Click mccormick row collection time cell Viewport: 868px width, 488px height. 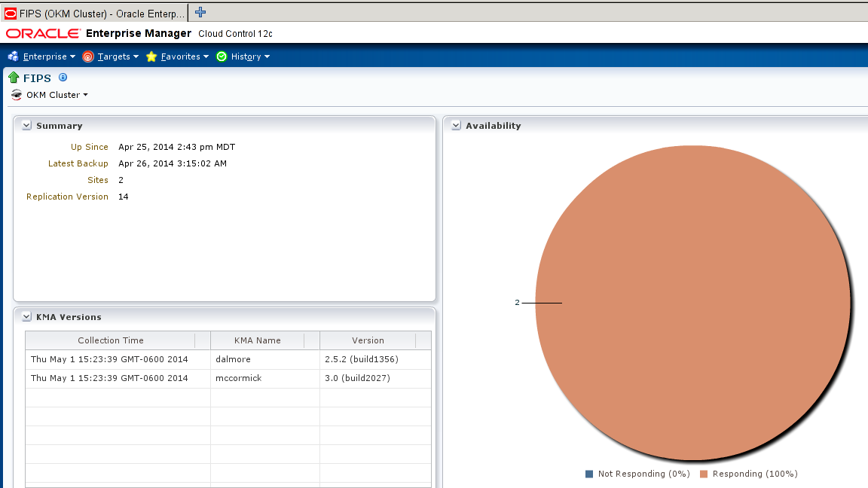pos(118,378)
